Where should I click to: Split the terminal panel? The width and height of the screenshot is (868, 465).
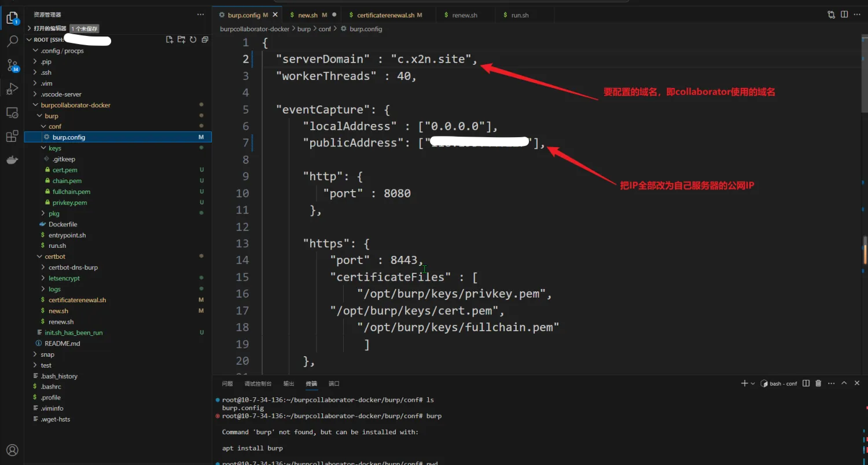coord(806,383)
